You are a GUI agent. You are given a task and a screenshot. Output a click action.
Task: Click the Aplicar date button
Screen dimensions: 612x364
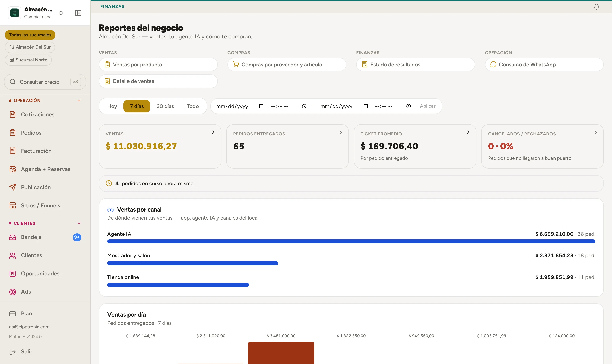click(x=427, y=106)
